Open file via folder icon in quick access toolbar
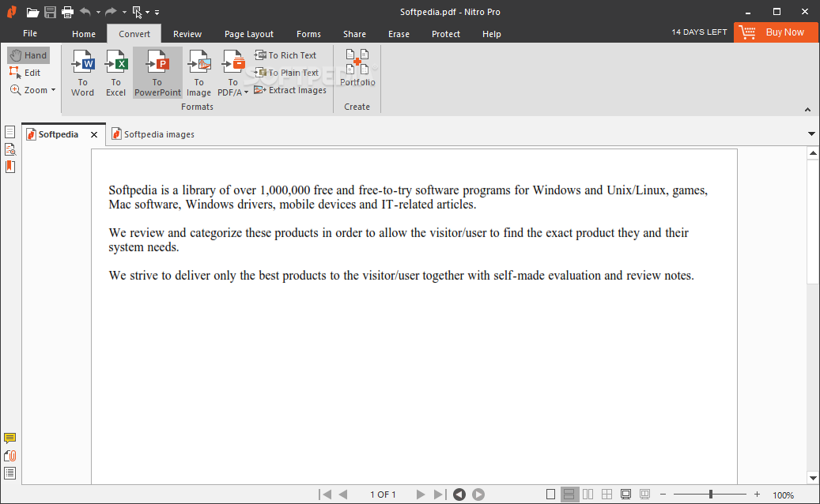Viewport: 820px width, 504px height. [32, 12]
